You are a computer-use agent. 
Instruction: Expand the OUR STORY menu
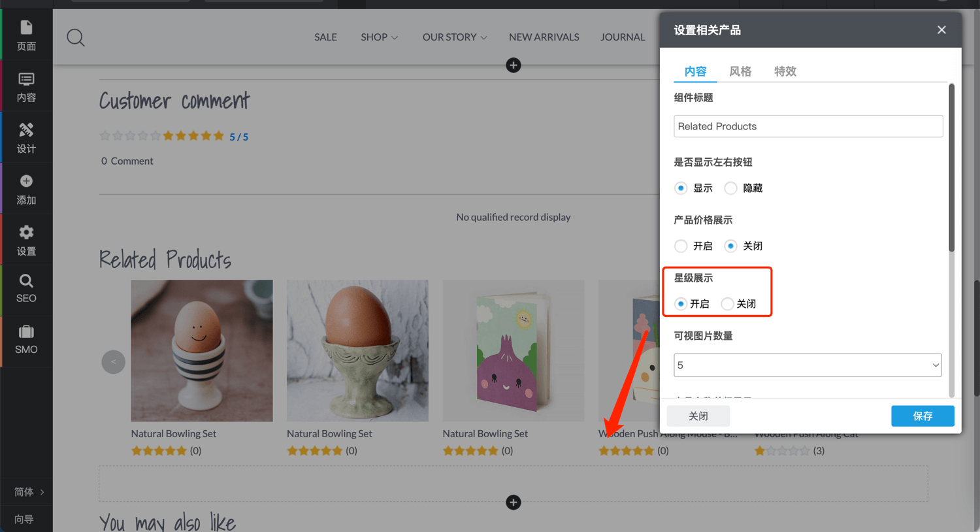click(454, 37)
